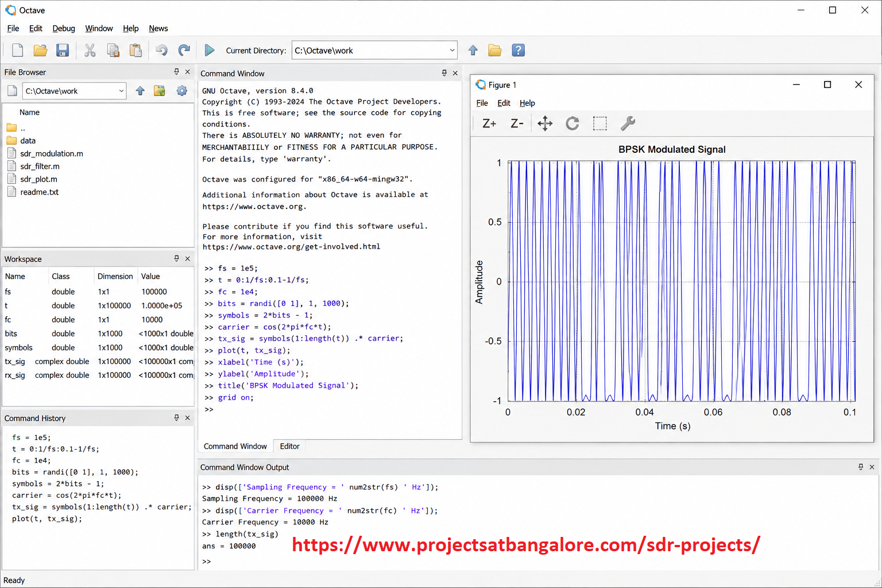
Task: Close the File Browser panel
Action: (188, 72)
